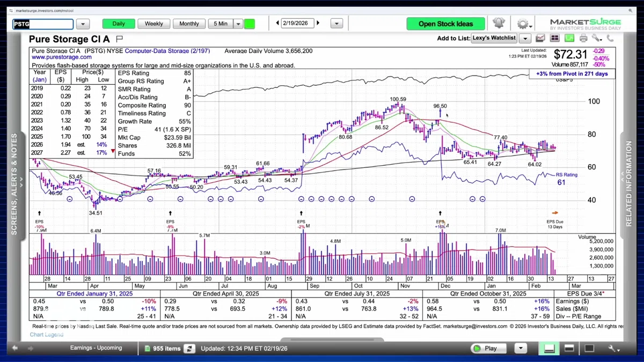Image resolution: width=644 pixels, height=362 pixels.
Task: Click the 96.50 price peak label
Action: click(440, 106)
